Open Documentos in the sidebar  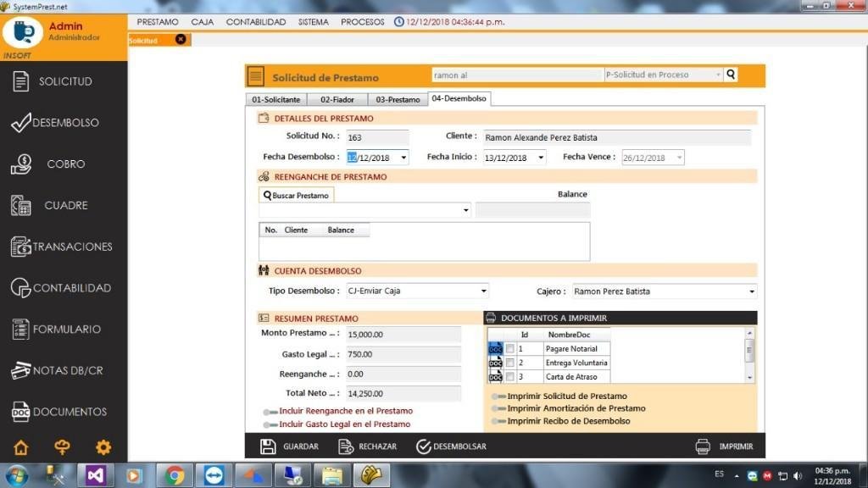click(58, 412)
